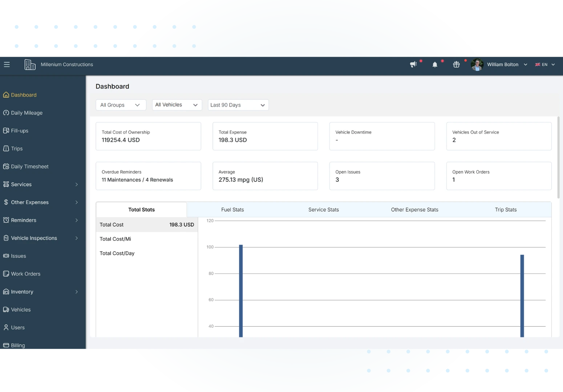Viewport: 563px width, 392px height.
Task: Open the Vehicles list
Action: [21, 309]
